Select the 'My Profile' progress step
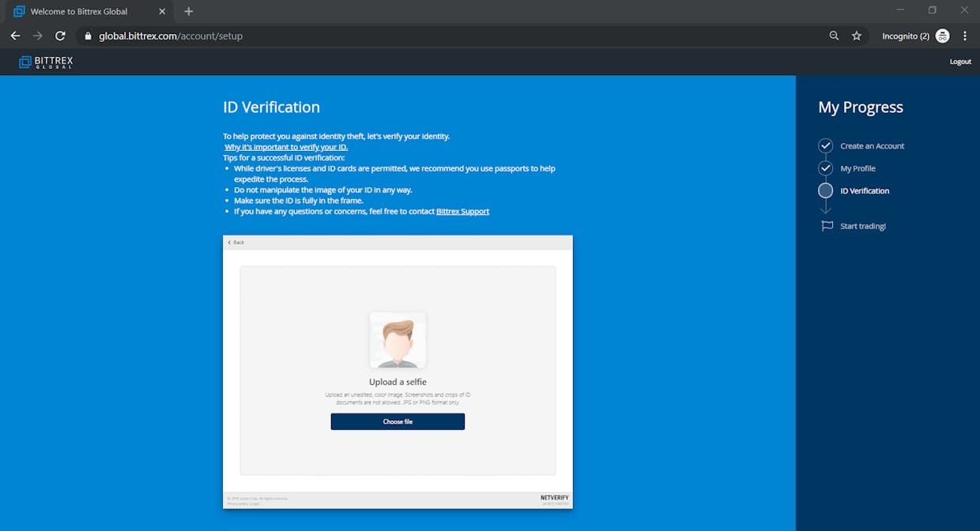The width and height of the screenshot is (980, 531). (857, 168)
